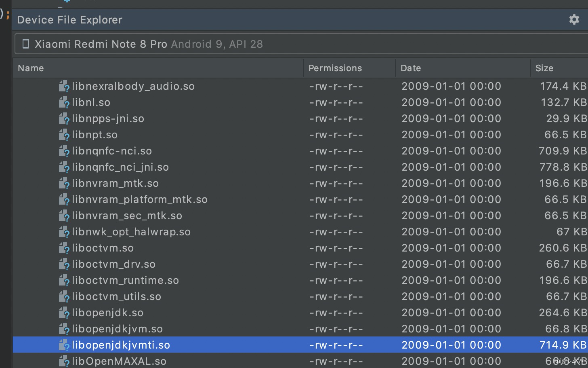This screenshot has width=588, height=368.
Task: Click the 264.6 KB size value
Action: point(563,313)
